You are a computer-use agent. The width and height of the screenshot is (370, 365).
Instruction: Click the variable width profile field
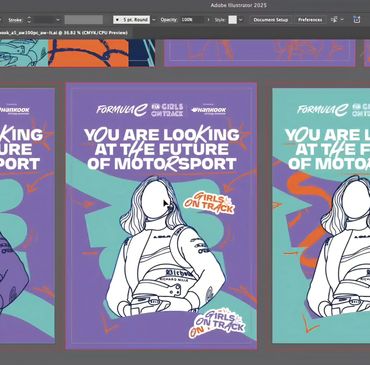point(84,20)
